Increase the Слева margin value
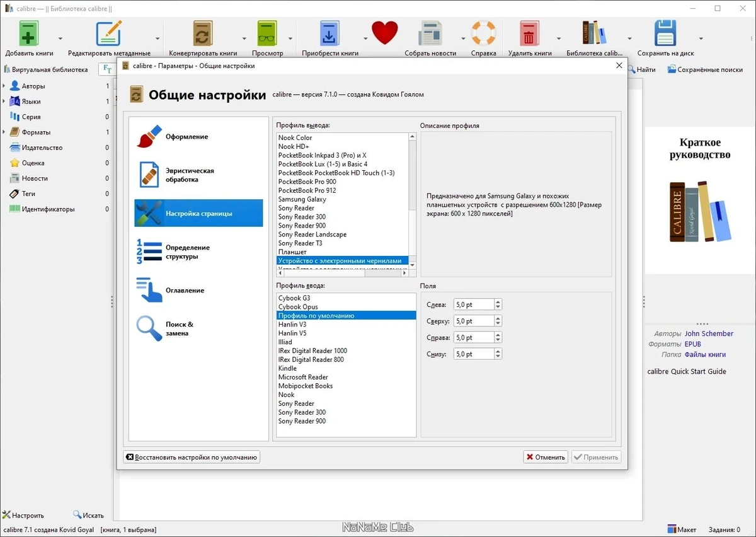 click(x=498, y=302)
